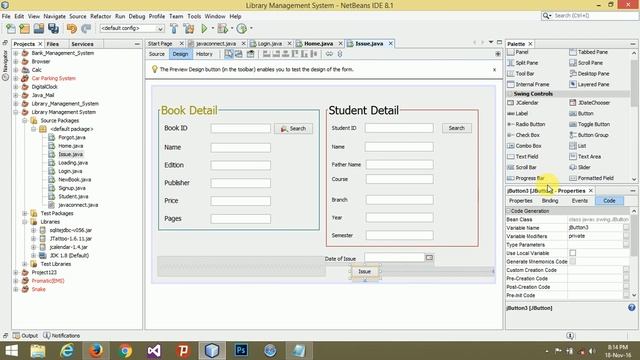Expand the Bank_Management_System project node
This screenshot has height=360, width=640.
coord(16,53)
